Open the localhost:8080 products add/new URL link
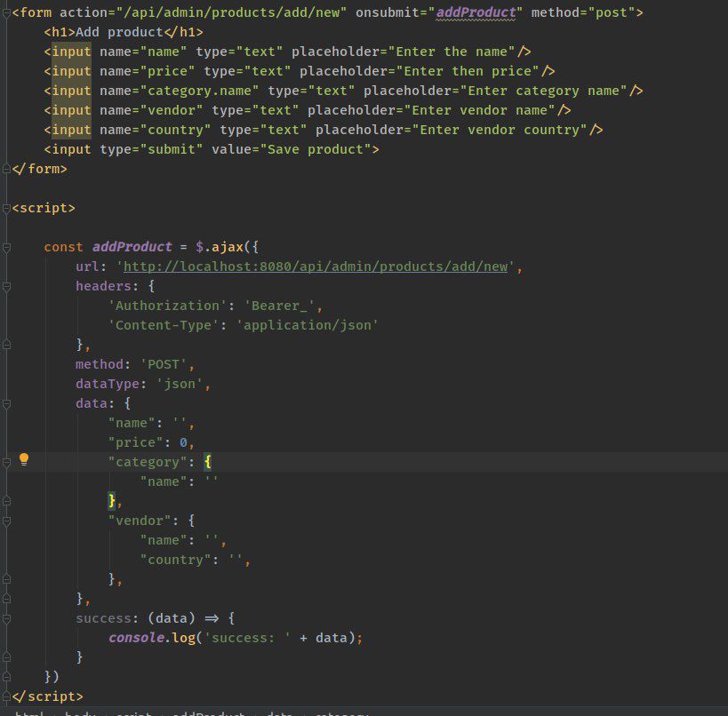The height and width of the screenshot is (716, 728). coord(316,267)
